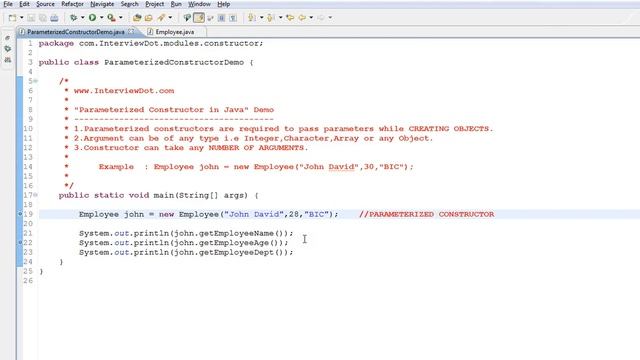Open the Previous Annotation dropdown arrow
Viewport: 640px width, 360px height.
pos(280,18)
